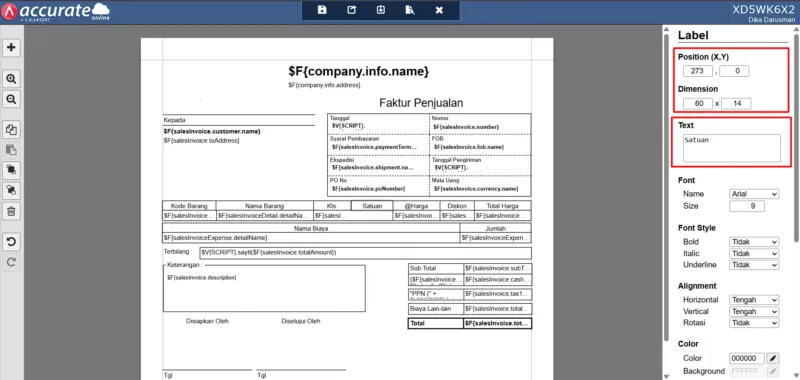The image size is (800, 380).
Task: Click the Dimension height field with 14
Action: (x=736, y=104)
